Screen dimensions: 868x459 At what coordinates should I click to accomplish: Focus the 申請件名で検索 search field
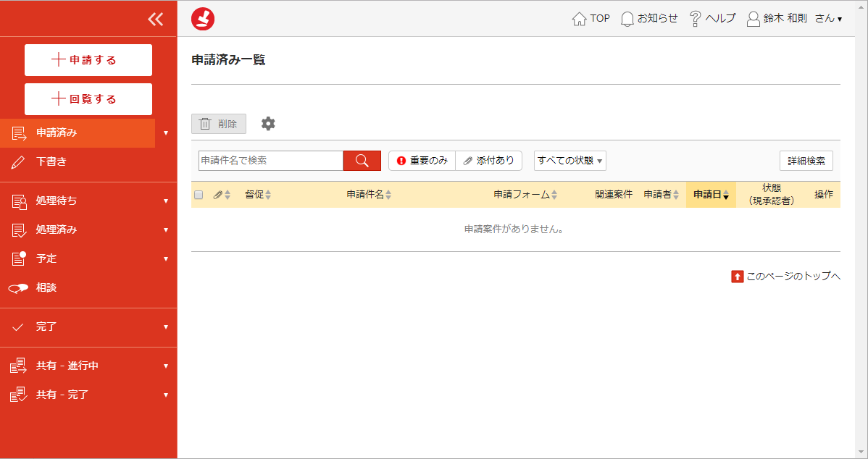tap(271, 161)
